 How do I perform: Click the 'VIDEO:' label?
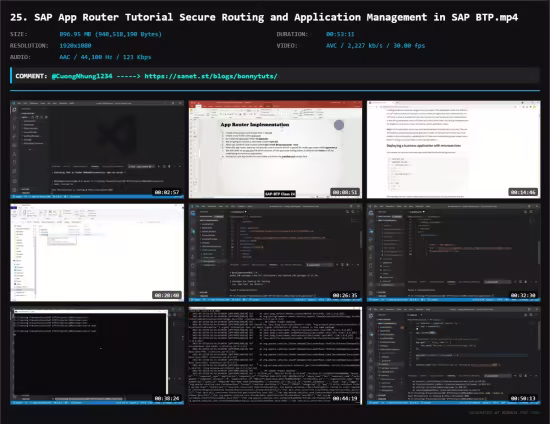287,46
